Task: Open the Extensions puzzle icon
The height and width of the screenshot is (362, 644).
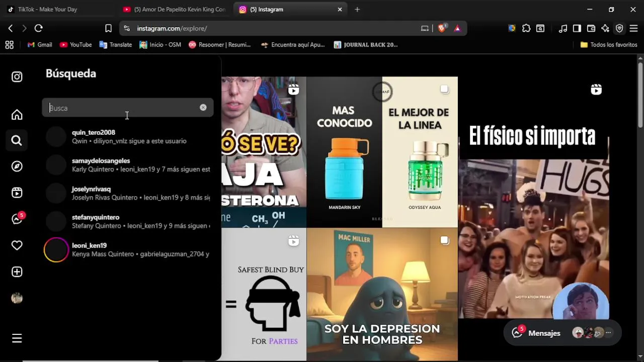Action: (x=526, y=28)
